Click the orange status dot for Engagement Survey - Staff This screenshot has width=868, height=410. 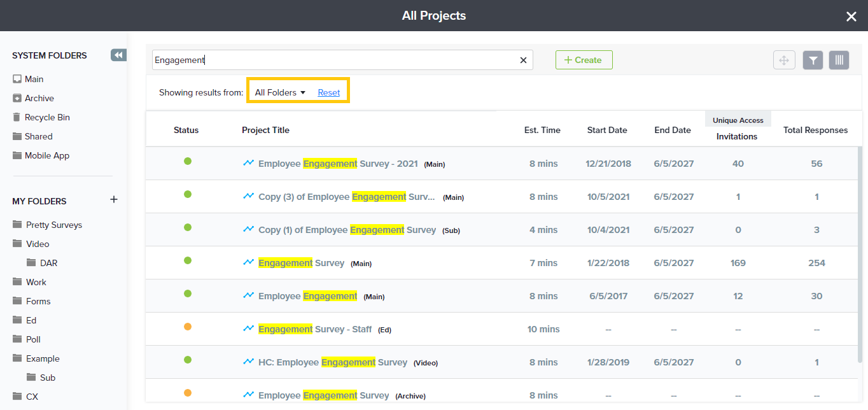(x=188, y=327)
